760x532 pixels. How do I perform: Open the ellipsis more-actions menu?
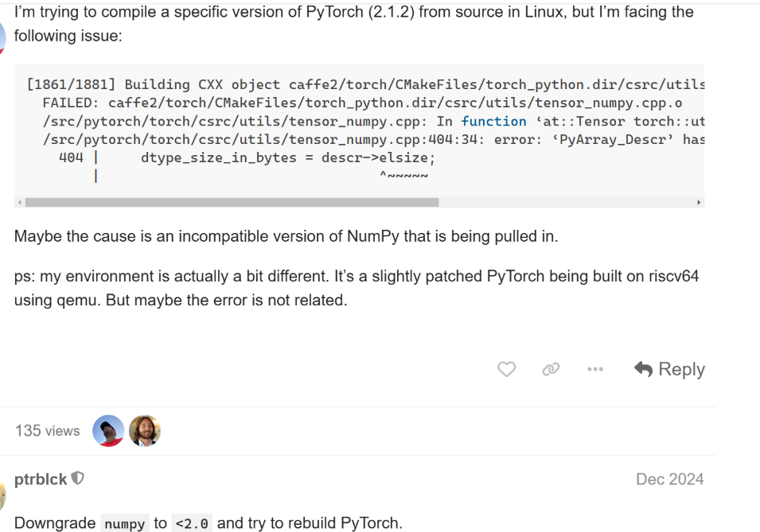click(594, 369)
